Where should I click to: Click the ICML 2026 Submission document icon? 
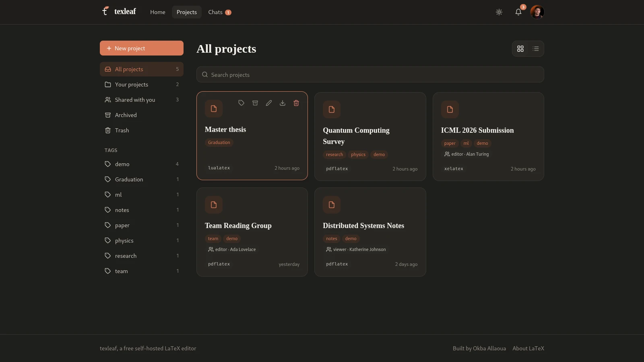[450, 109]
